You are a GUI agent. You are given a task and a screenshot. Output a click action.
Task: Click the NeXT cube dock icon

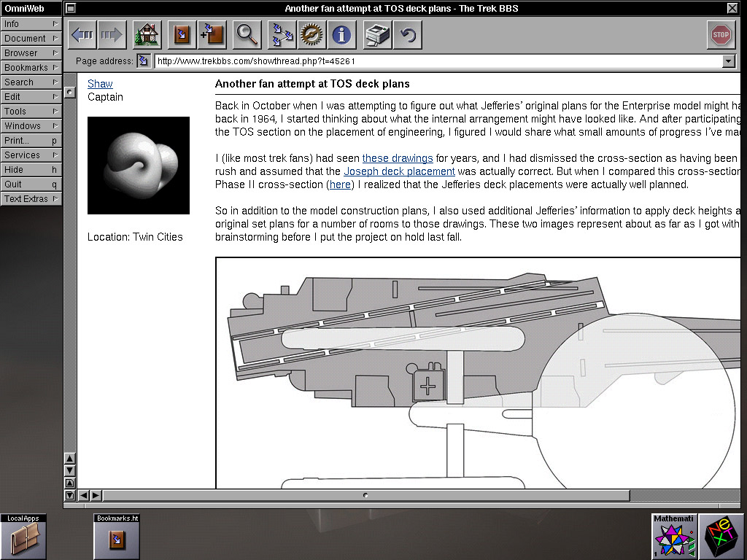click(721, 536)
